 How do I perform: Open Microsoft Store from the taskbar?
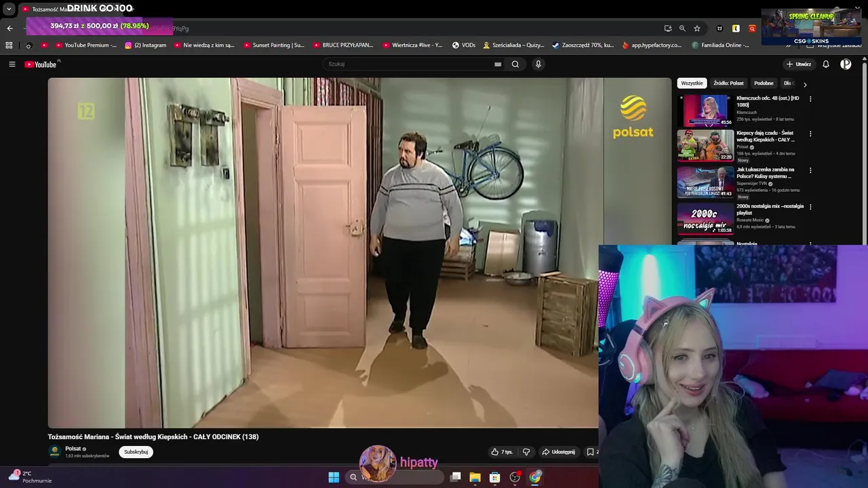pos(495,477)
